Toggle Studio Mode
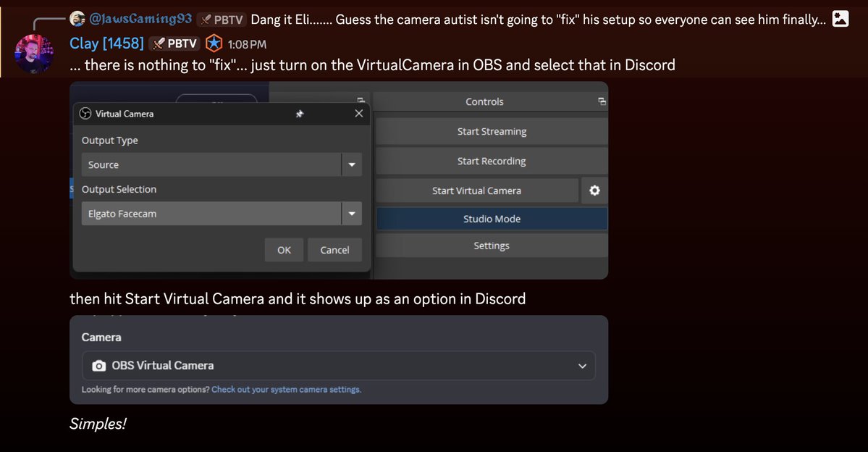Image resolution: width=868 pixels, height=452 pixels. [x=492, y=219]
